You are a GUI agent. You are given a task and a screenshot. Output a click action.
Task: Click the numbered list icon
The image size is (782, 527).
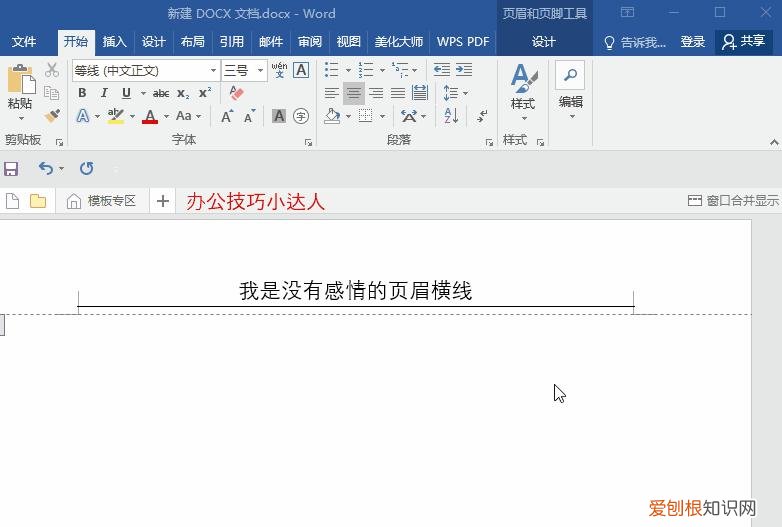click(366, 70)
